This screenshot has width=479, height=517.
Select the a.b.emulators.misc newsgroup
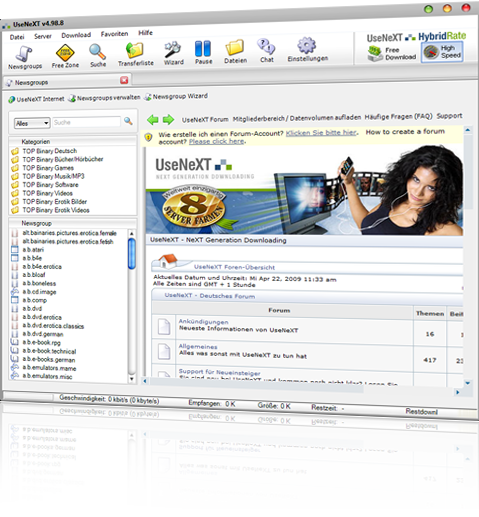tap(47, 376)
